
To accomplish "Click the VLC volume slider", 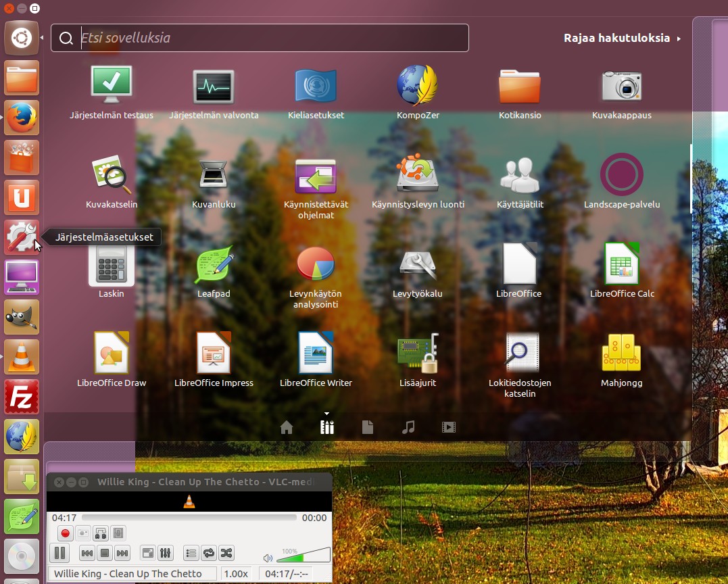I will click(303, 556).
